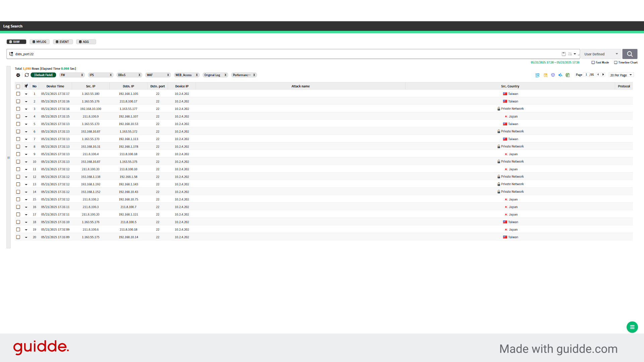This screenshot has width=644, height=362.
Task: Remove the WAF field filter tag
Action: click(x=168, y=75)
